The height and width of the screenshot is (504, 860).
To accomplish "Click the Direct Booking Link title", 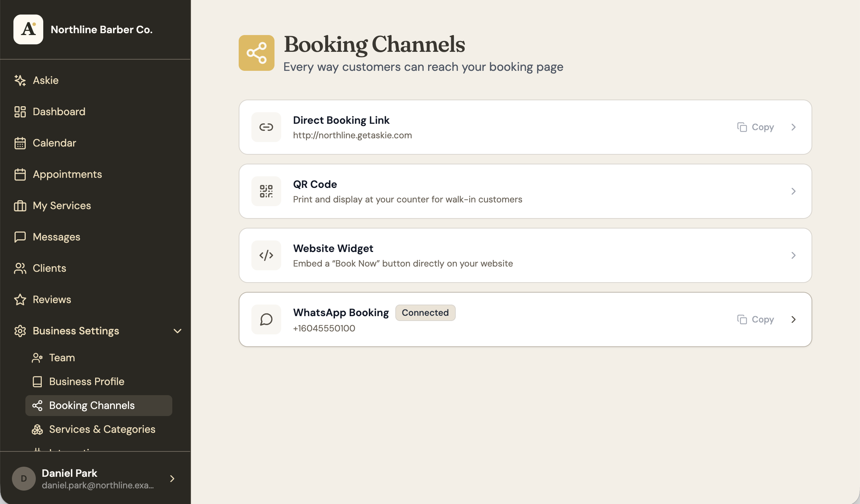I will click(341, 120).
